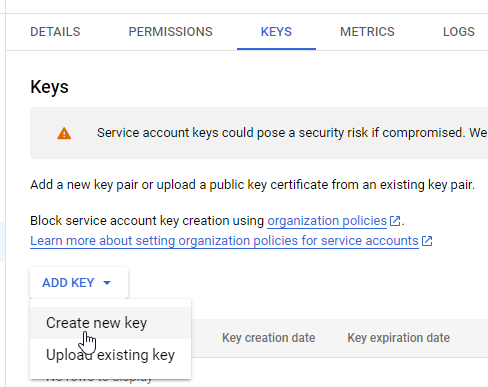Open the DETAILS tab
Viewport: 488px width, 387px height.
tap(55, 32)
